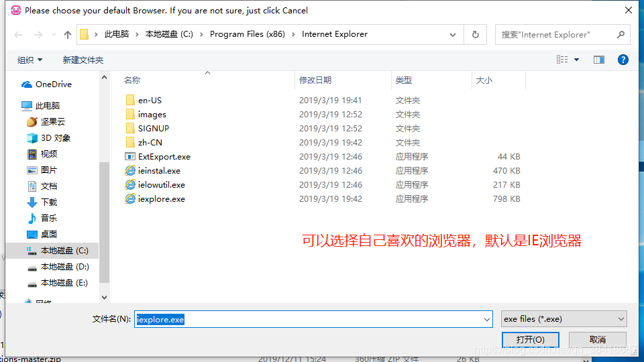Image resolution: width=644 pixels, height=362 pixels.
Task: Open 文档 folder in sidebar
Action: point(42,186)
